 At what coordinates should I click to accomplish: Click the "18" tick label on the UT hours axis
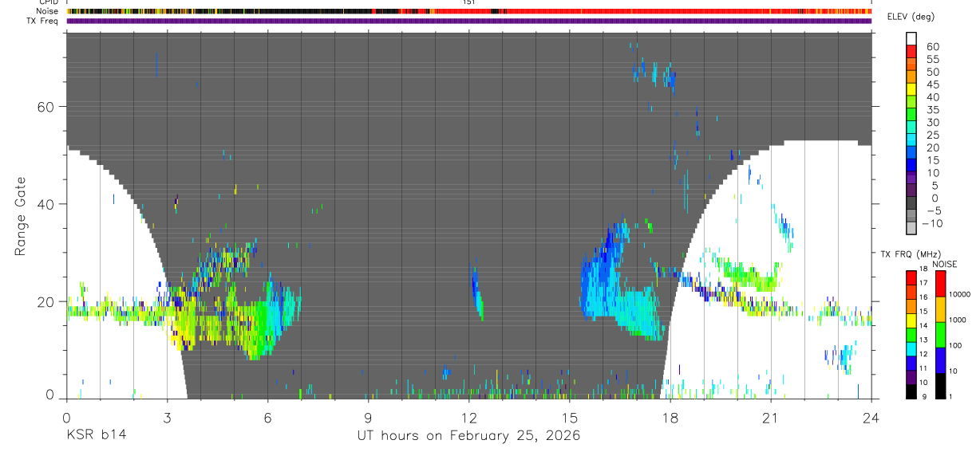[670, 418]
